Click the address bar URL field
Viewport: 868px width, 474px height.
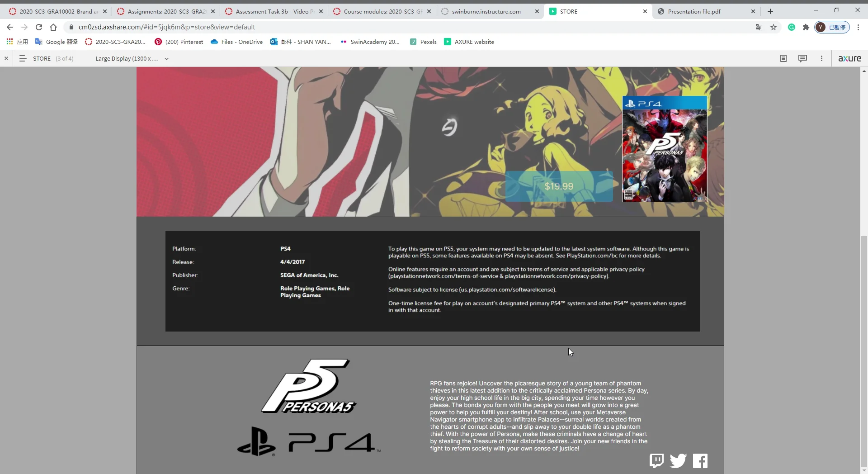[407, 27]
